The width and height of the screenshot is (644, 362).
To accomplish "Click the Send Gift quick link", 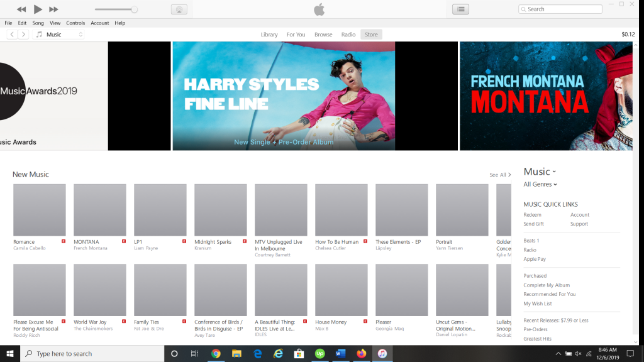I will pos(533,224).
